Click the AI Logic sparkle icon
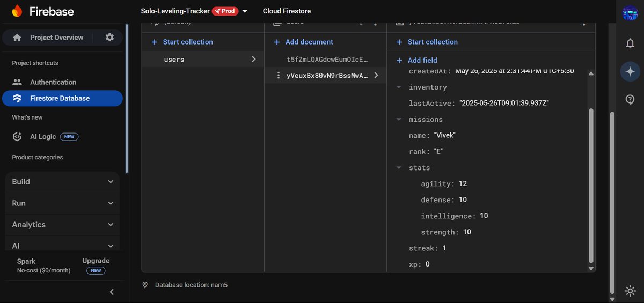Image resolution: width=644 pixels, height=303 pixels. click(17, 136)
